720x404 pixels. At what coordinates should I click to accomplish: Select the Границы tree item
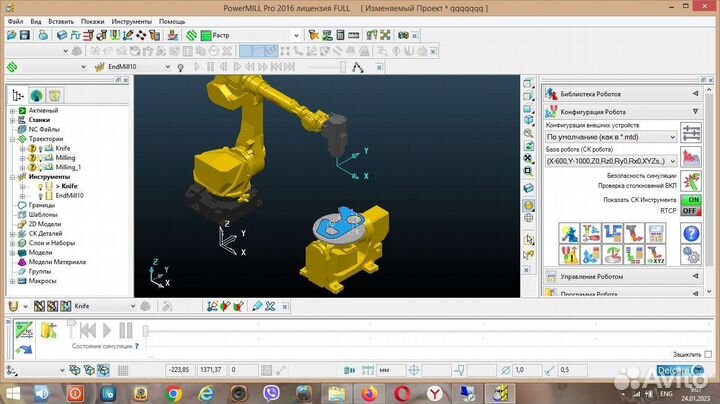pos(42,205)
